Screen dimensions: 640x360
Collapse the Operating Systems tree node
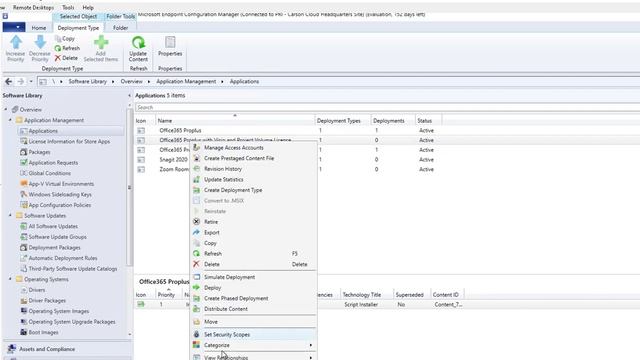pos(10,279)
